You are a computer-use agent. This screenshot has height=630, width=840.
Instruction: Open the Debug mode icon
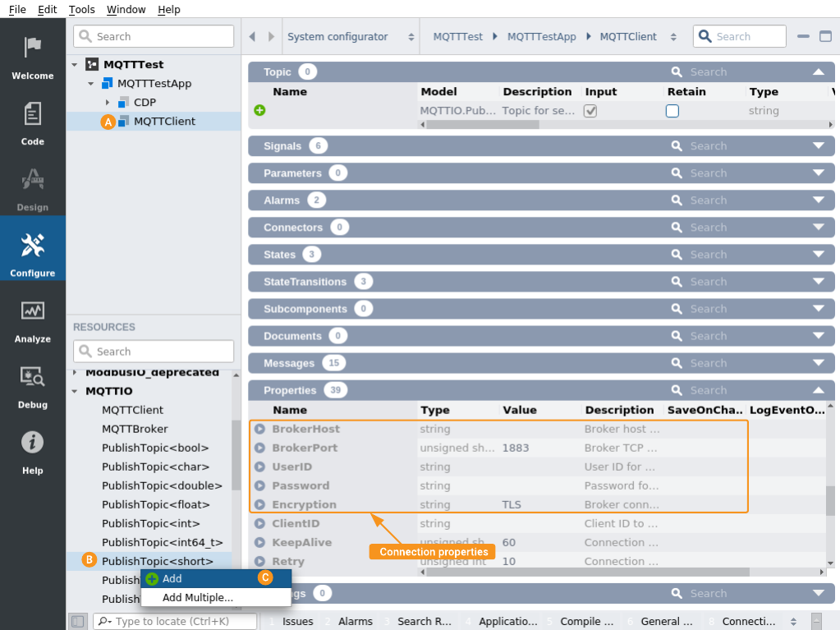pos(32,377)
